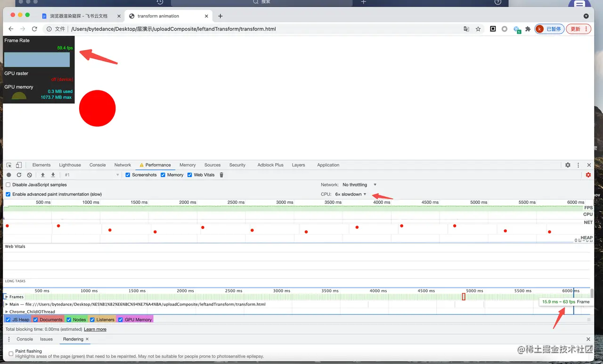Switch to the 飞书云文档 browser tab
This screenshot has width=603, height=364.
[x=79, y=16]
